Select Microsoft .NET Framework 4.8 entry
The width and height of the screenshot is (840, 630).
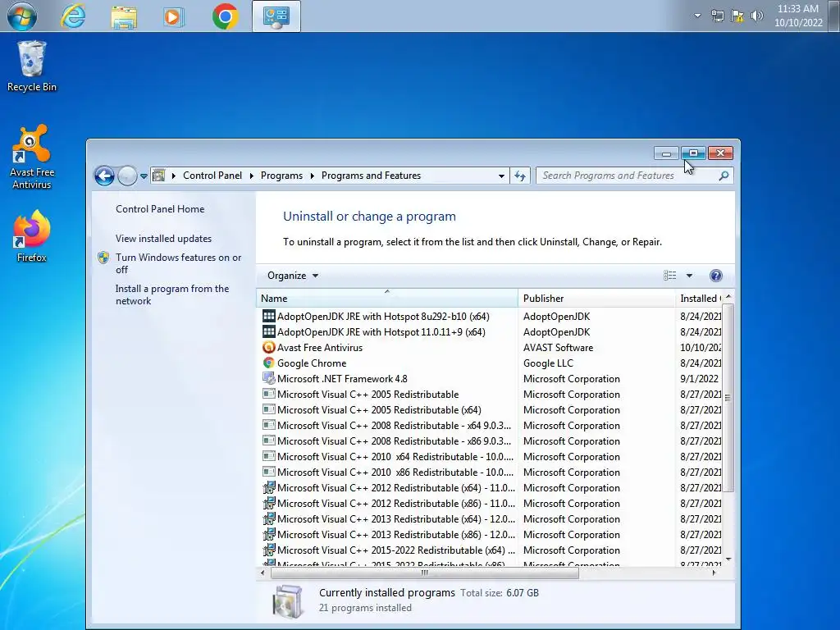coord(342,378)
